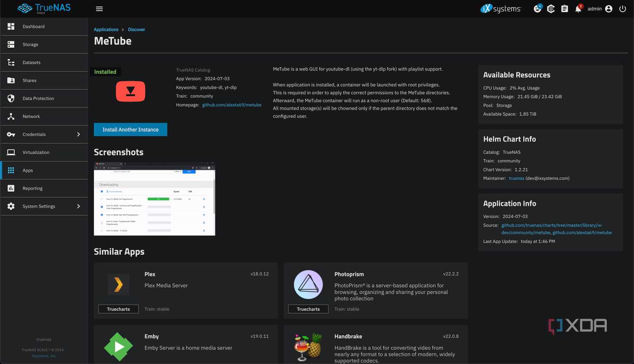Click Truecharts tag on Plex card
This screenshot has width=634, height=364.
pos(118,309)
